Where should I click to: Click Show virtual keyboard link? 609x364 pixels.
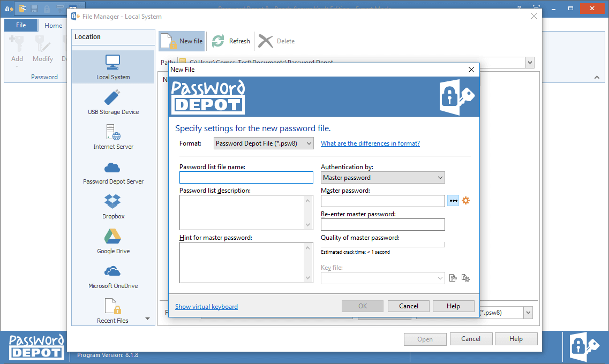(206, 307)
